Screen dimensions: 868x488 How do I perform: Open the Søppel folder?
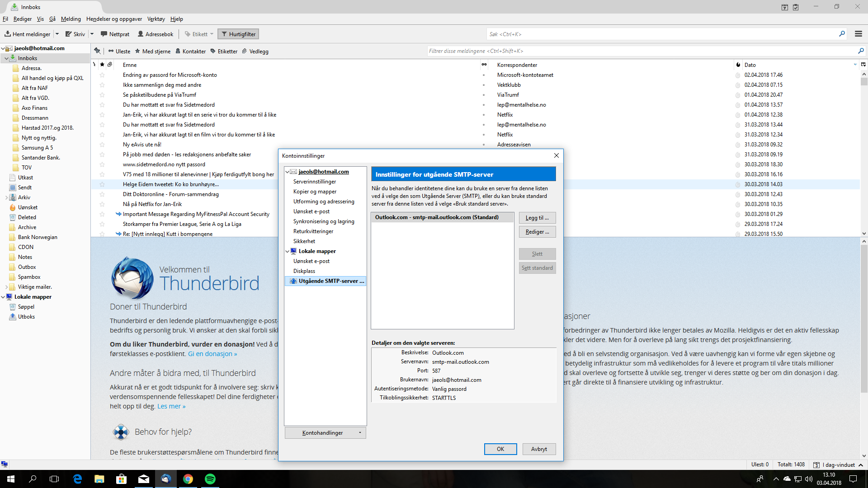coord(26,307)
